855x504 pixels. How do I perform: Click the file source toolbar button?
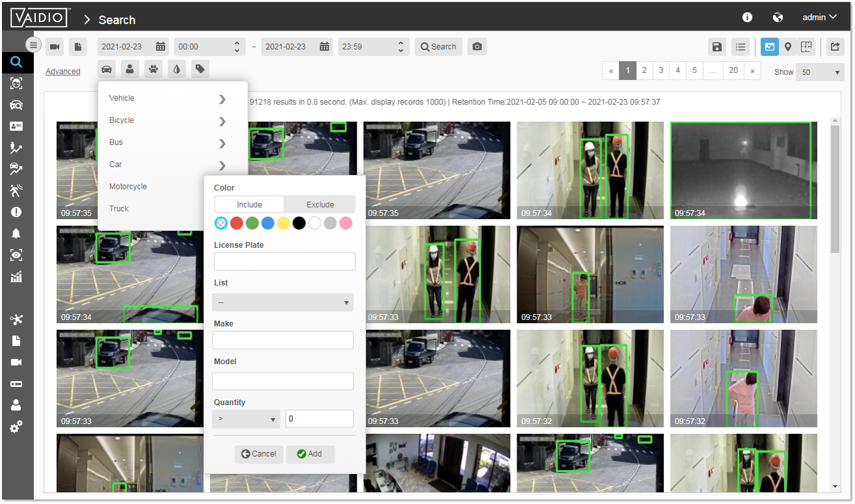coord(77,47)
